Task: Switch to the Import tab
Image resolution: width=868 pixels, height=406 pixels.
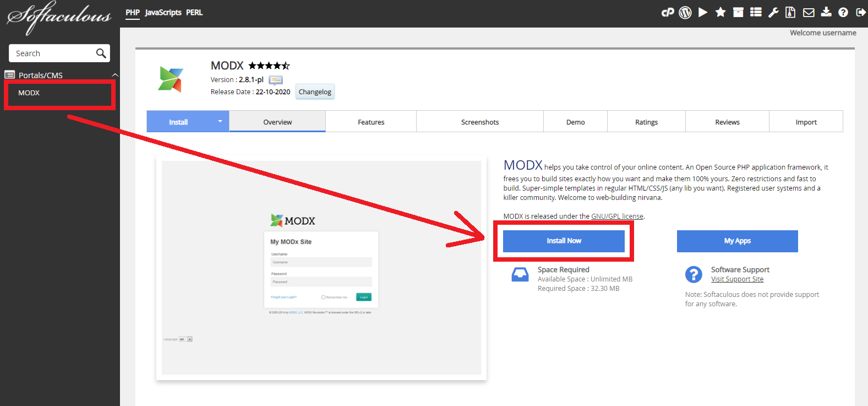Action: (806, 122)
